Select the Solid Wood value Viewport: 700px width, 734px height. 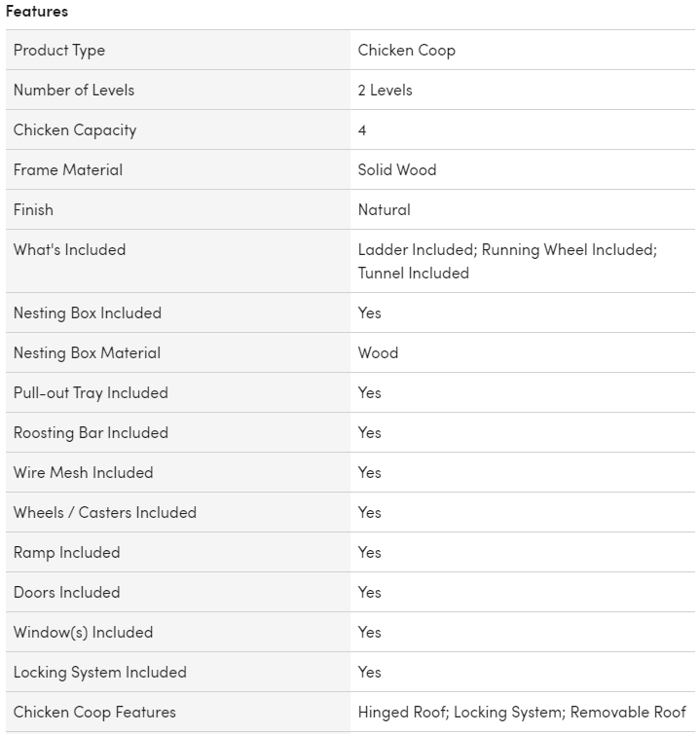tap(397, 169)
